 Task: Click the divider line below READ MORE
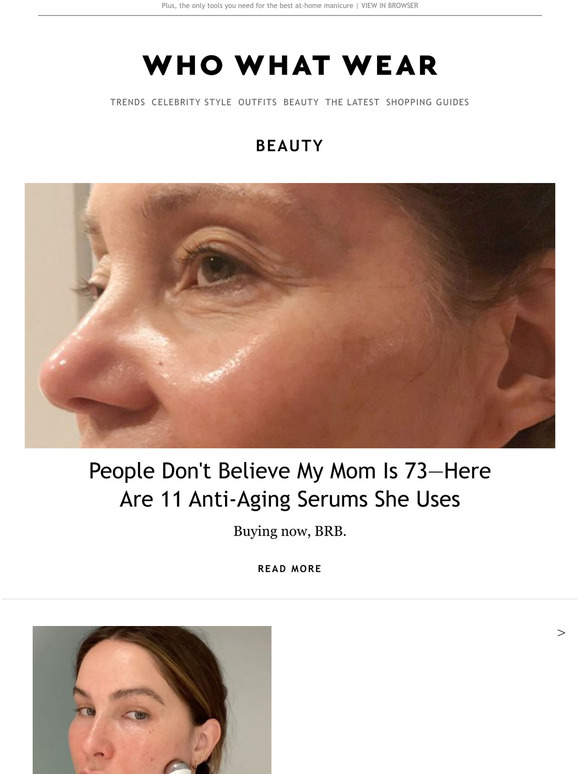click(290, 599)
